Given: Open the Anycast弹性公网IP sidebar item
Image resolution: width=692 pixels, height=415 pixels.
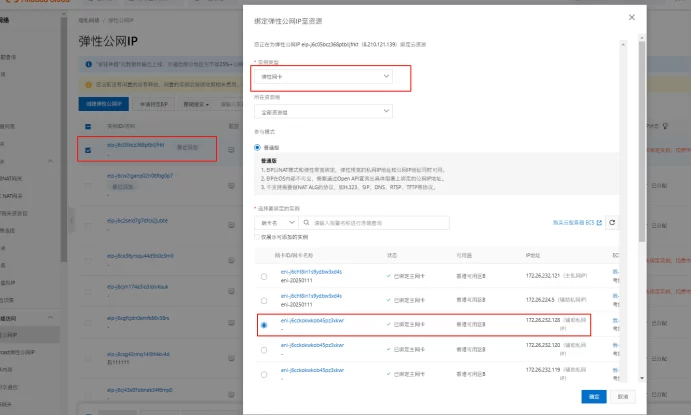Looking at the screenshot, I should [18, 352].
